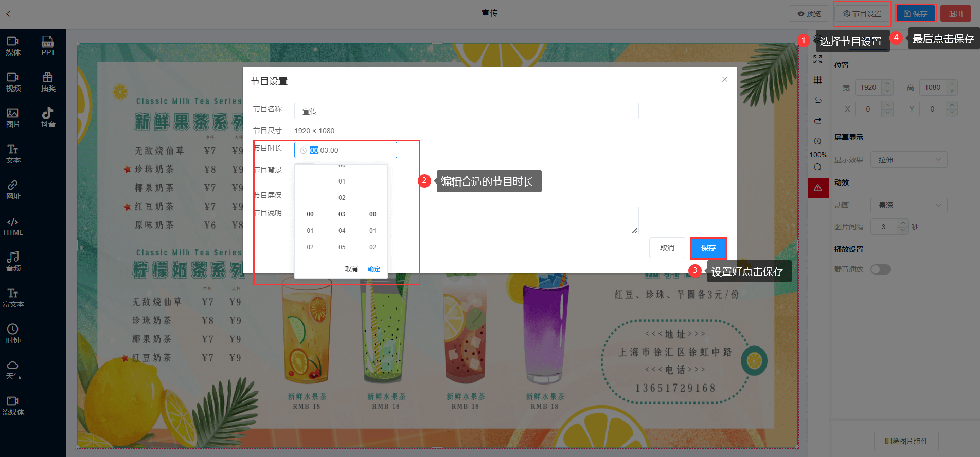Click the dialog's 取消 button
The width and height of the screenshot is (980, 457).
(x=667, y=248)
